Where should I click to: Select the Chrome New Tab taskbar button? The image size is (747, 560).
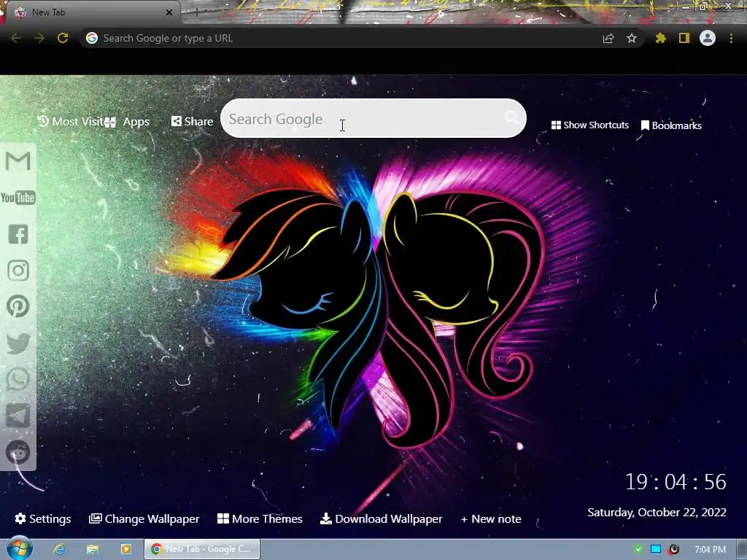[x=202, y=549]
